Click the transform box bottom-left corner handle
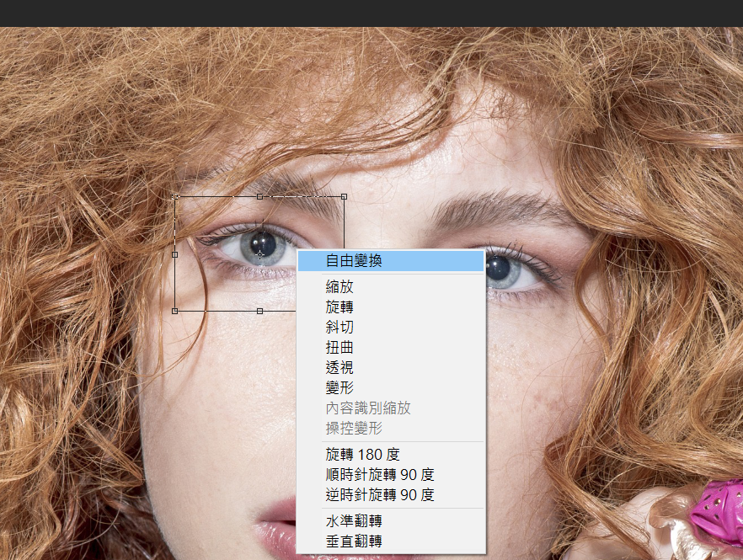This screenshot has height=560, width=743. coord(175,311)
